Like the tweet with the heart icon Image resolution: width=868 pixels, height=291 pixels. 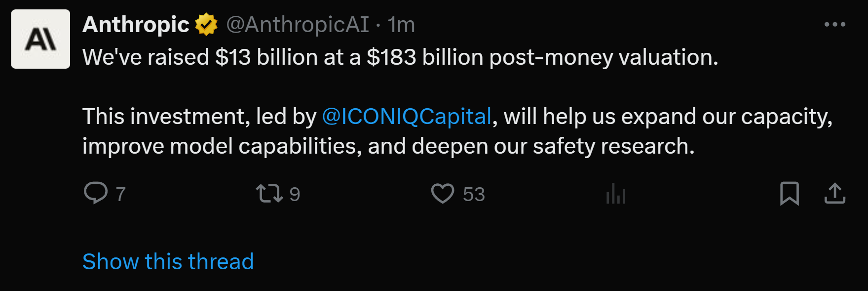[x=443, y=193]
